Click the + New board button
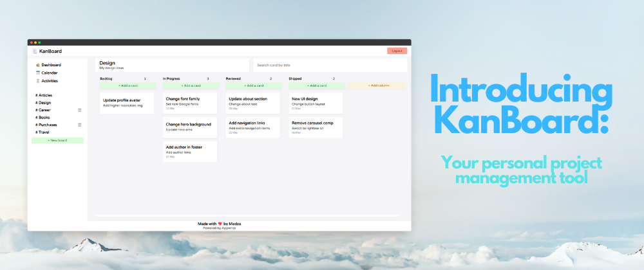 [x=57, y=141]
